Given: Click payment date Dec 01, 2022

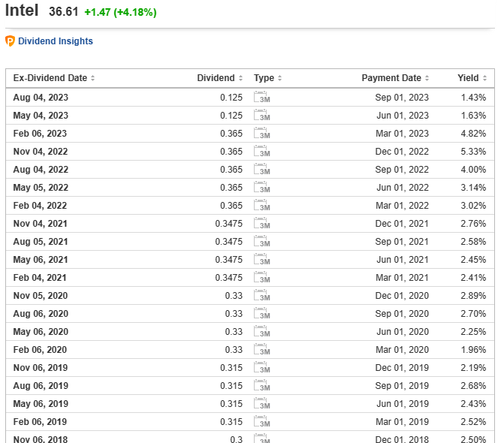Looking at the screenshot, I should pos(402,152).
